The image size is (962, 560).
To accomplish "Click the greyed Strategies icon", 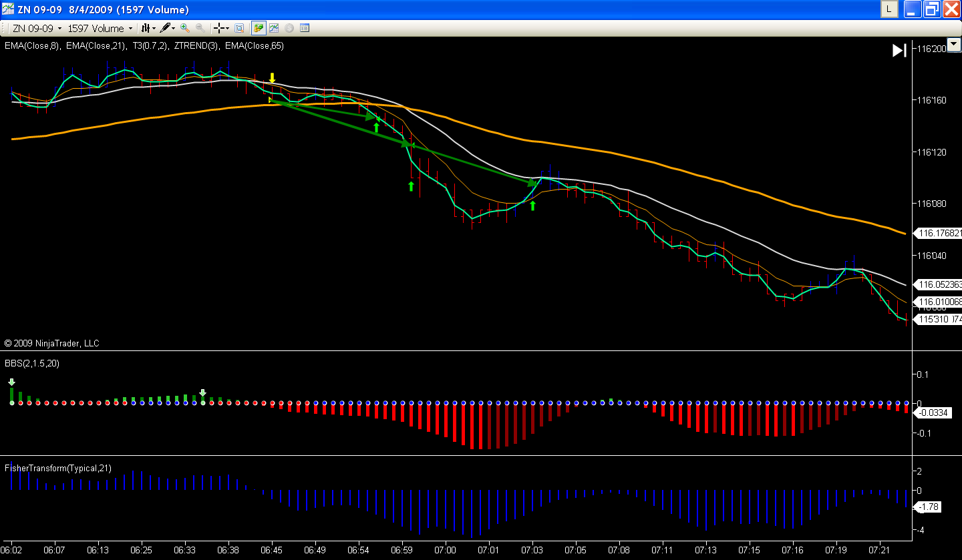I will pyautogui.click(x=289, y=28).
